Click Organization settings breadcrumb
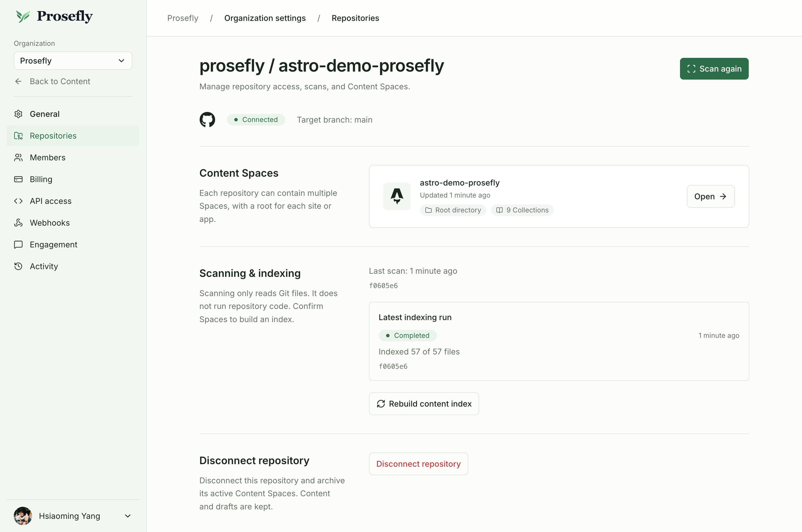Viewport: 802px width, 532px height. click(265, 18)
